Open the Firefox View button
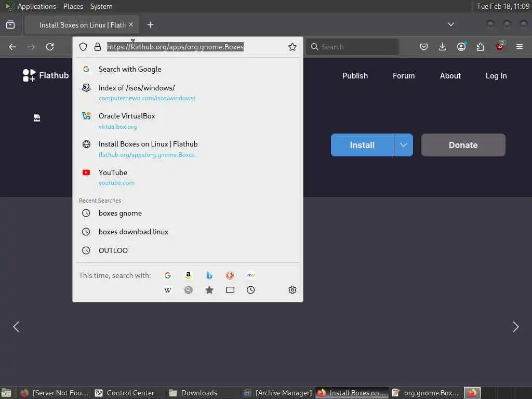532x399 pixels. (10, 25)
